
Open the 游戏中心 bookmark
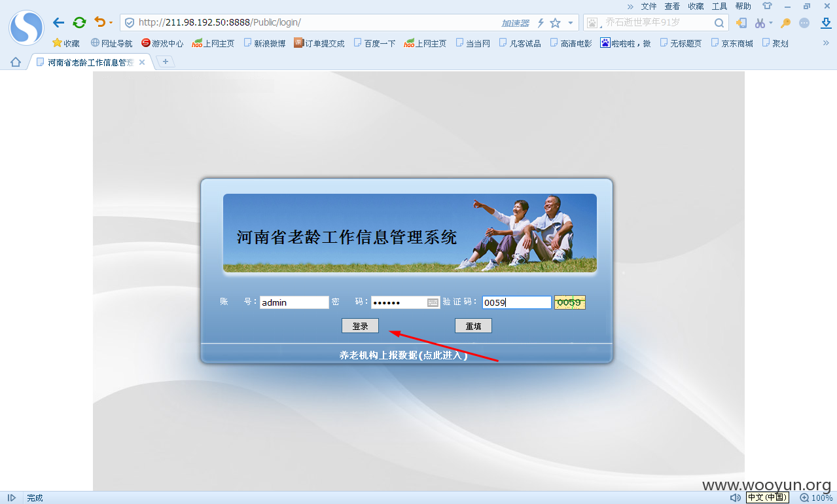162,43
